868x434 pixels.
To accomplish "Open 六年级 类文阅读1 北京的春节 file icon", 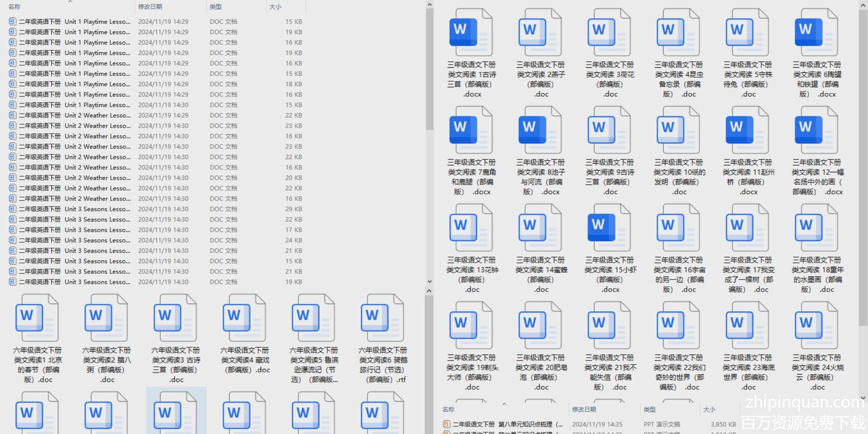I will pos(37,318).
